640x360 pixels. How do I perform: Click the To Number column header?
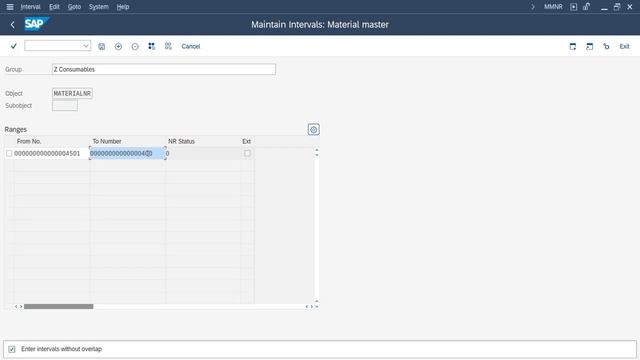coord(107,141)
